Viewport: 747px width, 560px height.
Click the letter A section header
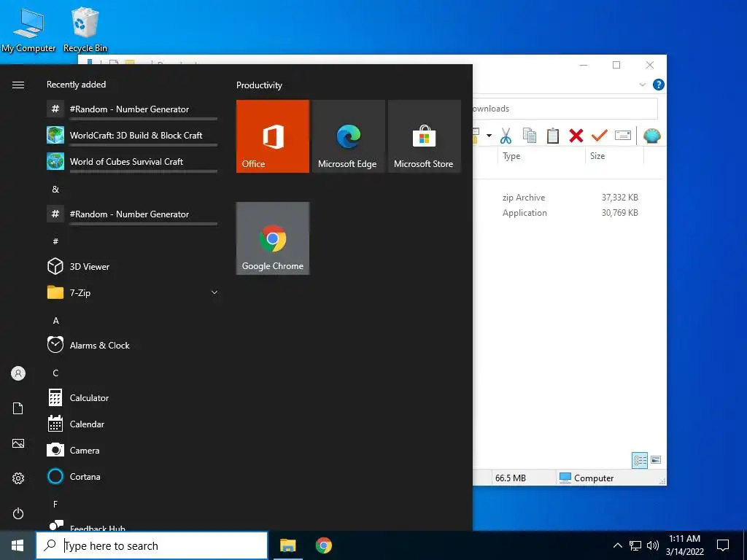pyautogui.click(x=55, y=321)
